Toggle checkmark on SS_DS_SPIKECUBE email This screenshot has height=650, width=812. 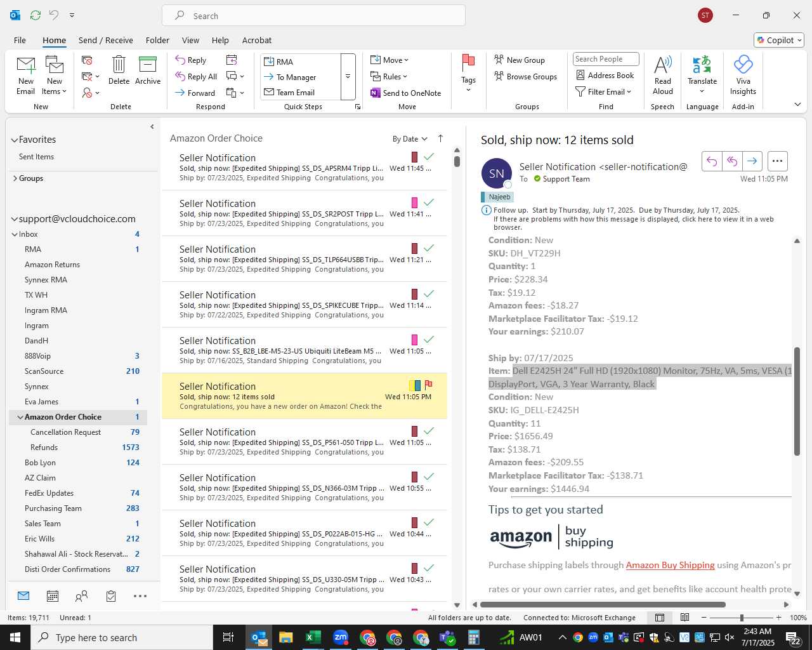click(429, 293)
